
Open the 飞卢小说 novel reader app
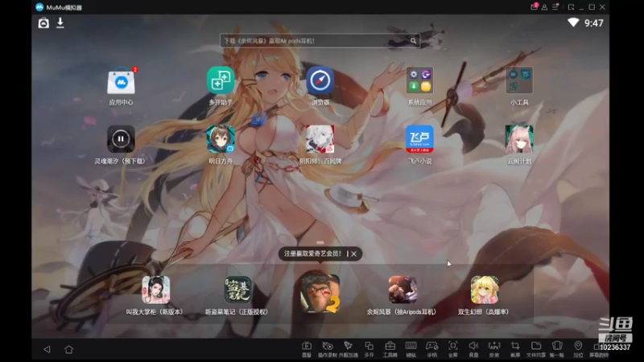click(419, 139)
